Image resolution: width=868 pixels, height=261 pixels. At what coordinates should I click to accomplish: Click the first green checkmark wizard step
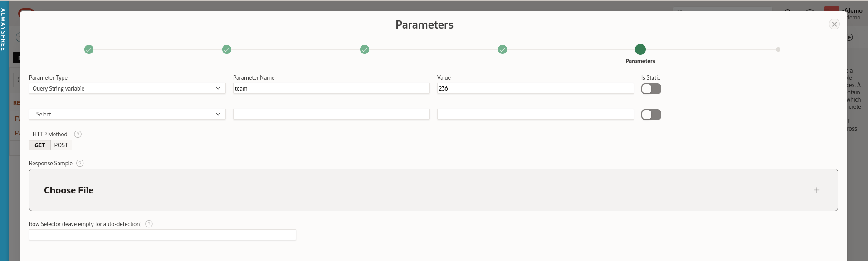89,49
